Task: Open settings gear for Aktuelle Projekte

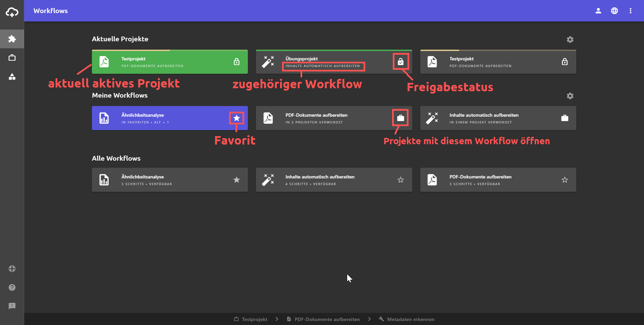Action: click(x=570, y=40)
